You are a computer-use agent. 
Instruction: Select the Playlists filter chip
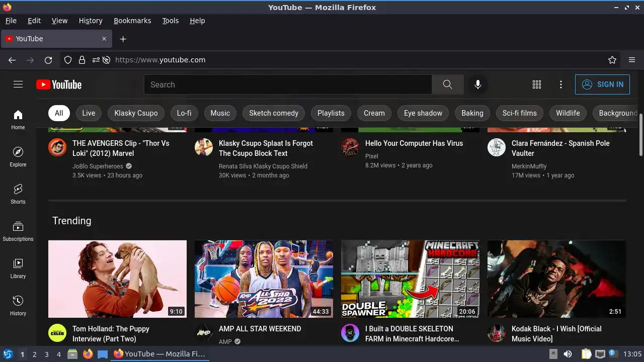331,113
